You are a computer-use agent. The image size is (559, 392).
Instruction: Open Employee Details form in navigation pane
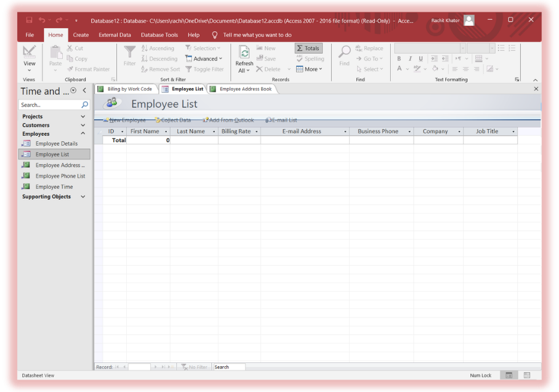pos(56,143)
